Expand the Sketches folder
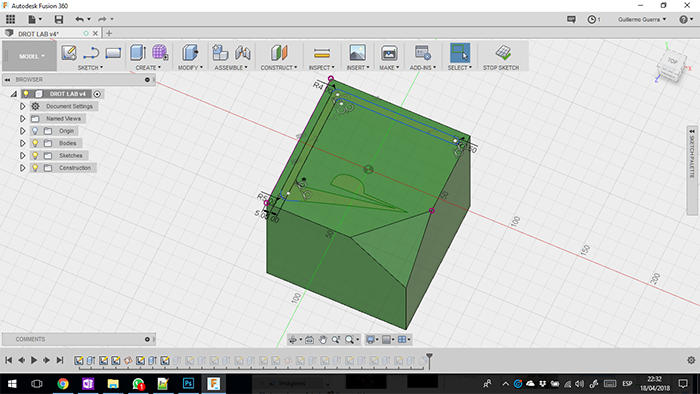Viewport: 700px width, 394px height. [22, 155]
